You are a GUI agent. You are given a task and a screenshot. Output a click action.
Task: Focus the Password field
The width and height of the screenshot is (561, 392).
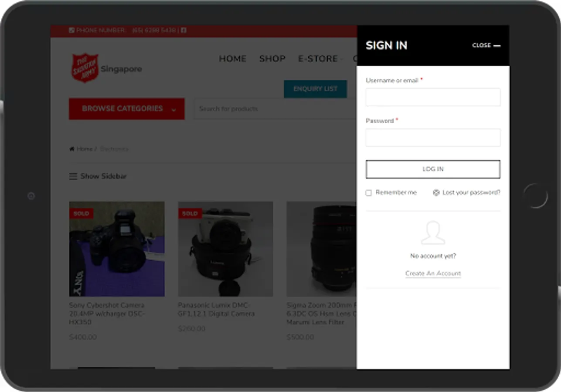(x=433, y=138)
